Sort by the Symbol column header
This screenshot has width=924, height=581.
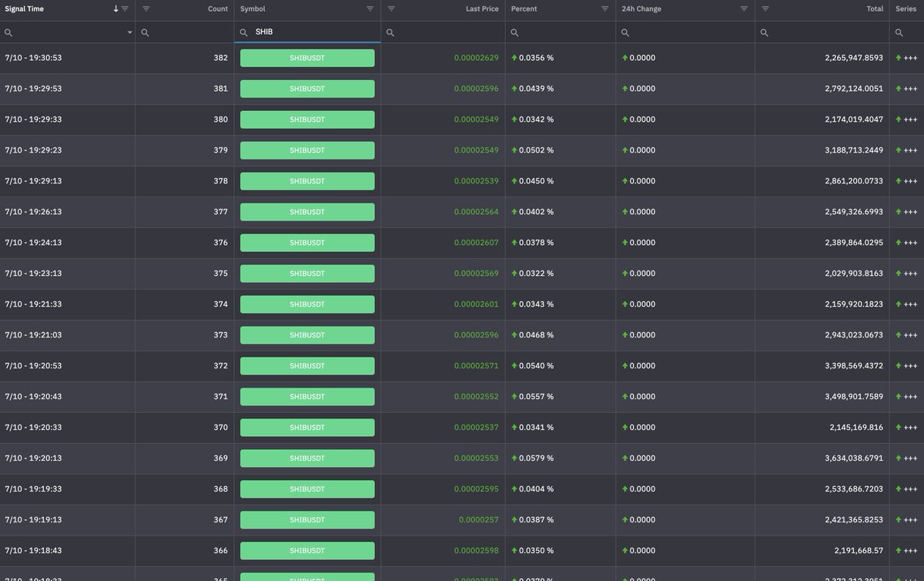pyautogui.click(x=253, y=9)
